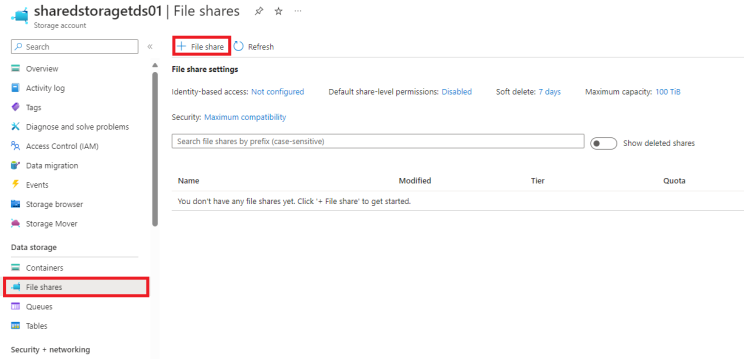Viewport: 745px width, 360px height.
Task: Click the Queues icon
Action: pyautogui.click(x=16, y=307)
